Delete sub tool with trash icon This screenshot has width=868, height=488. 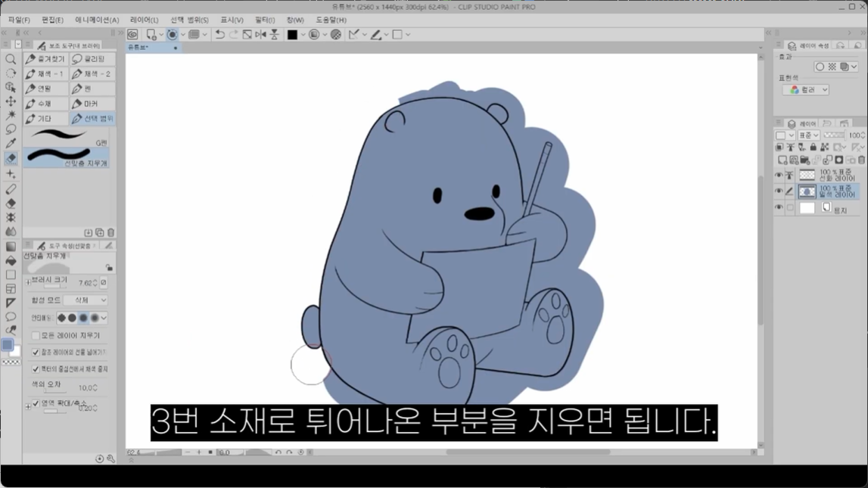pos(110,232)
